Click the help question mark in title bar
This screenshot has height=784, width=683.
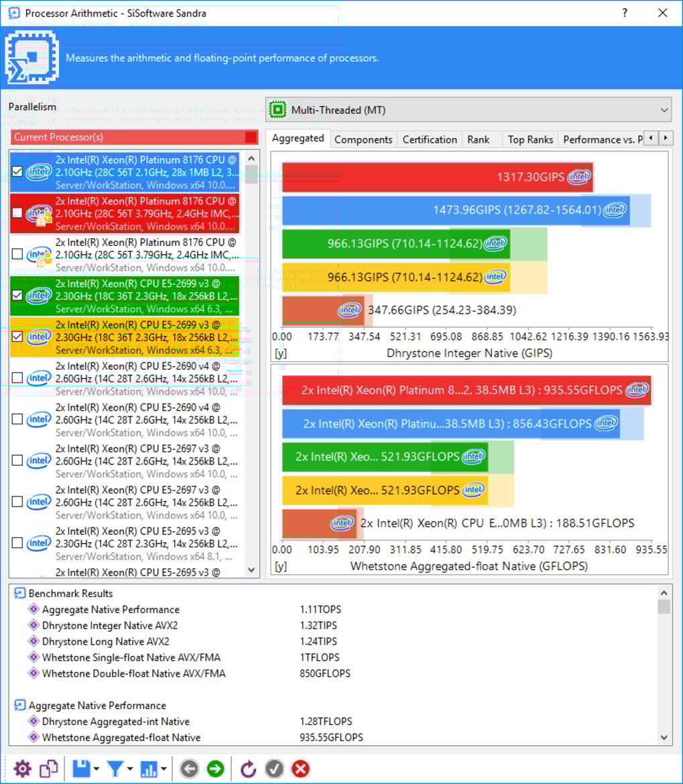[x=625, y=13]
